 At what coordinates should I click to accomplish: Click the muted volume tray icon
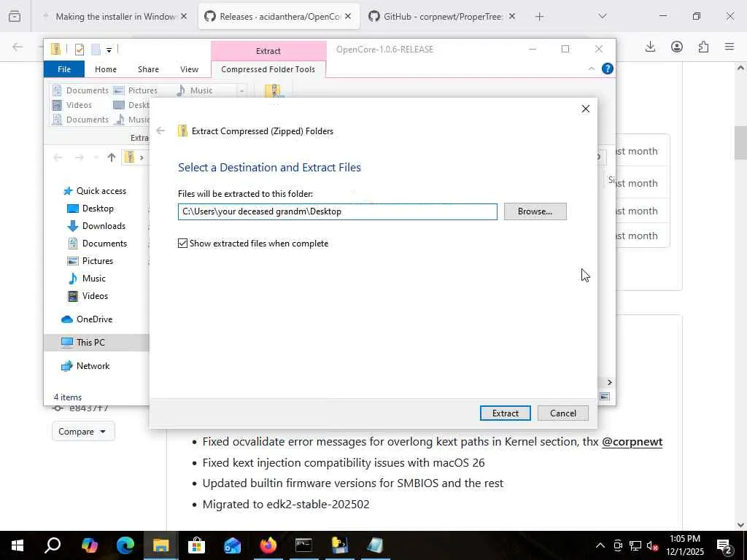[651, 545]
